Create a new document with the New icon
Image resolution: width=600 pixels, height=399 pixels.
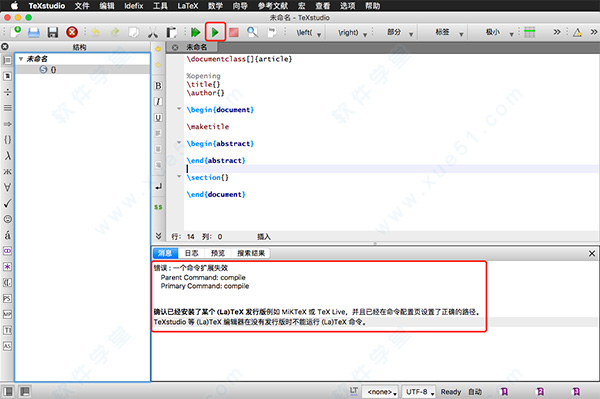pyautogui.click(x=16, y=32)
